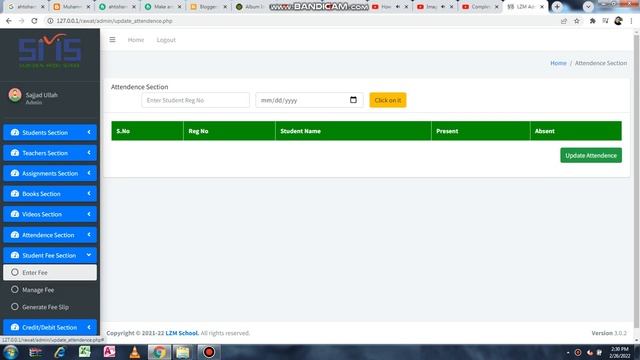Click the Student Fee Section dashboard icon
The height and width of the screenshot is (360, 640).
(15, 255)
